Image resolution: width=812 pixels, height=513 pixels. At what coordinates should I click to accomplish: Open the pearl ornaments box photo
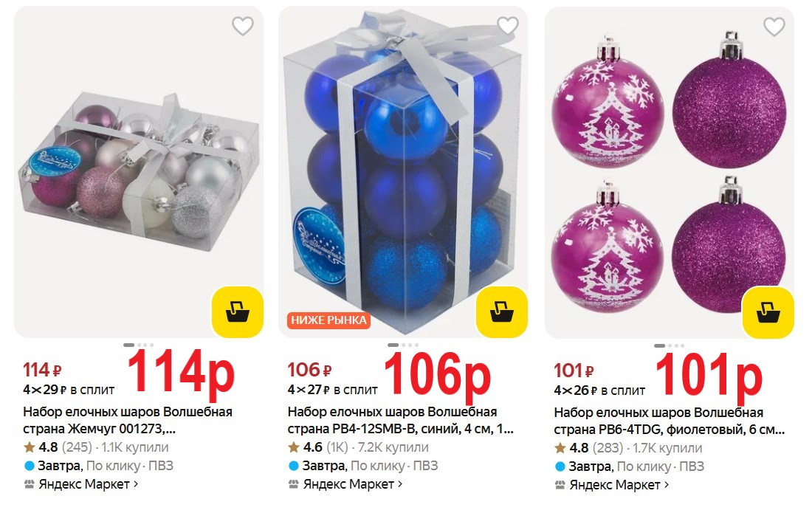pyautogui.click(x=138, y=172)
